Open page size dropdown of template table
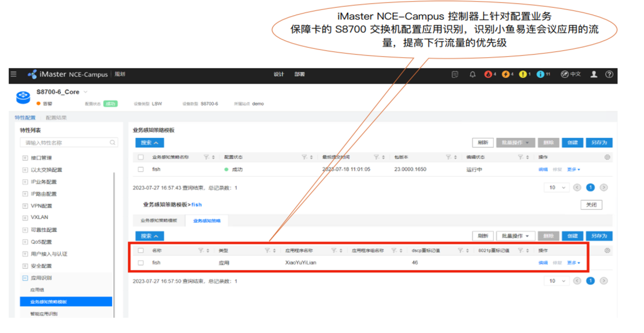Screen dimensions: 644x333 click(557, 188)
